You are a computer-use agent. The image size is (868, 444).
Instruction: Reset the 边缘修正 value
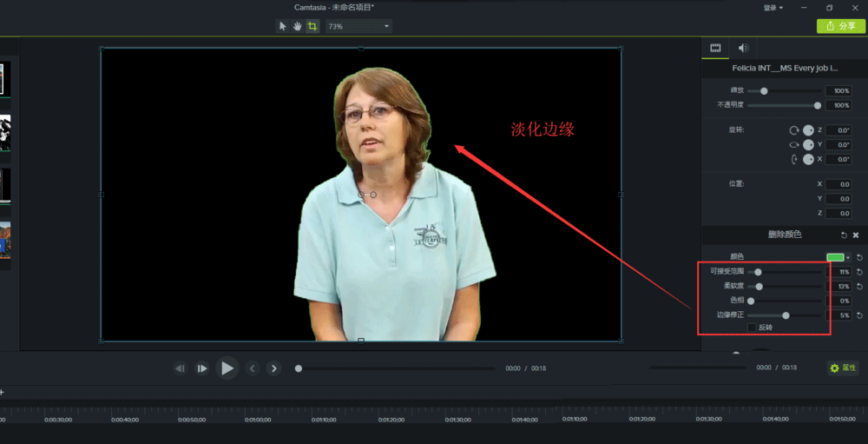(859, 315)
